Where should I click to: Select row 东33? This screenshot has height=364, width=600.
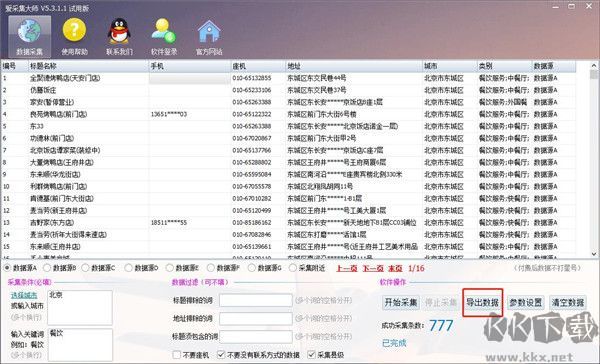tap(289, 126)
